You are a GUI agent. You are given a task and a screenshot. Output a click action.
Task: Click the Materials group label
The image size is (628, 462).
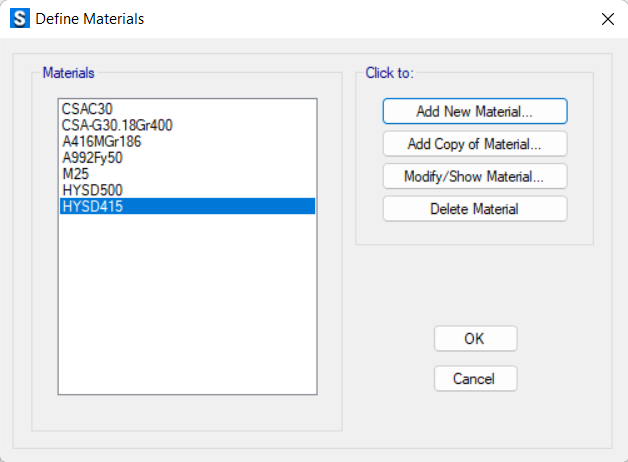[x=68, y=73]
